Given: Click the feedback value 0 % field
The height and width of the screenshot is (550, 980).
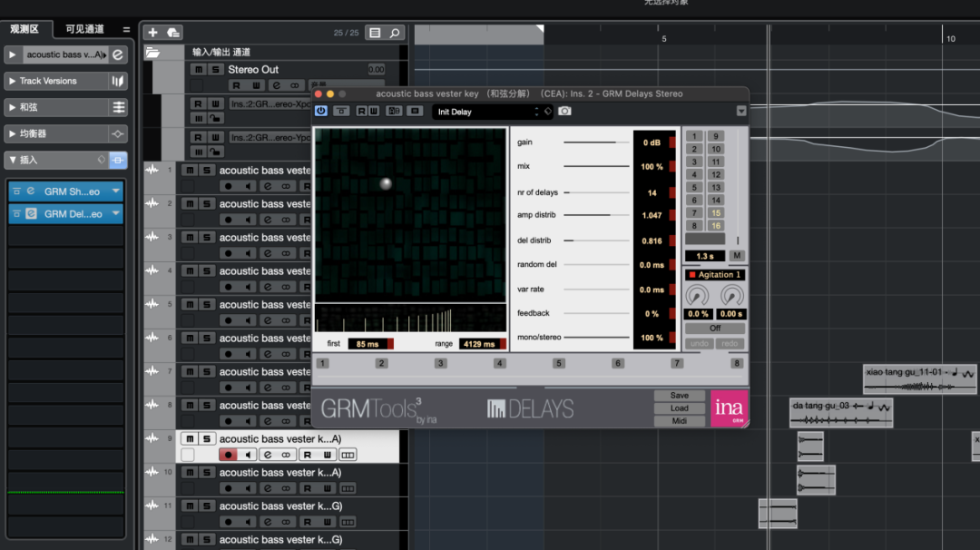Looking at the screenshot, I should (652, 314).
